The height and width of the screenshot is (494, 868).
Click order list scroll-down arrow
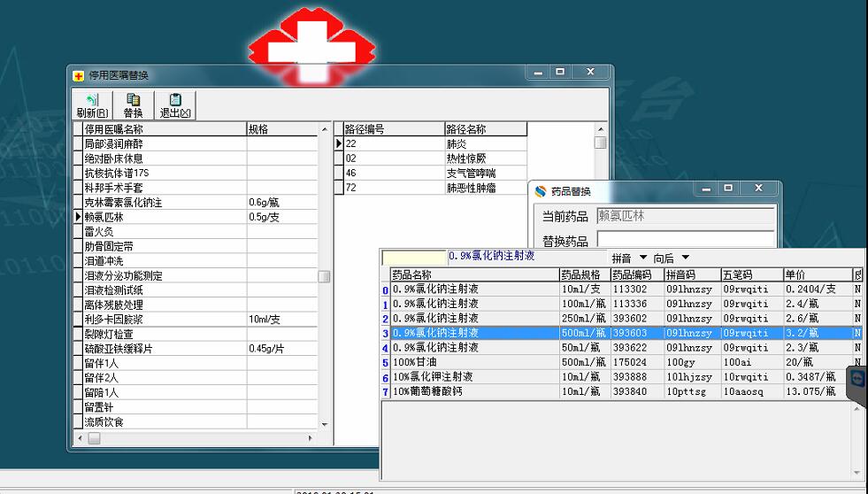(x=325, y=424)
